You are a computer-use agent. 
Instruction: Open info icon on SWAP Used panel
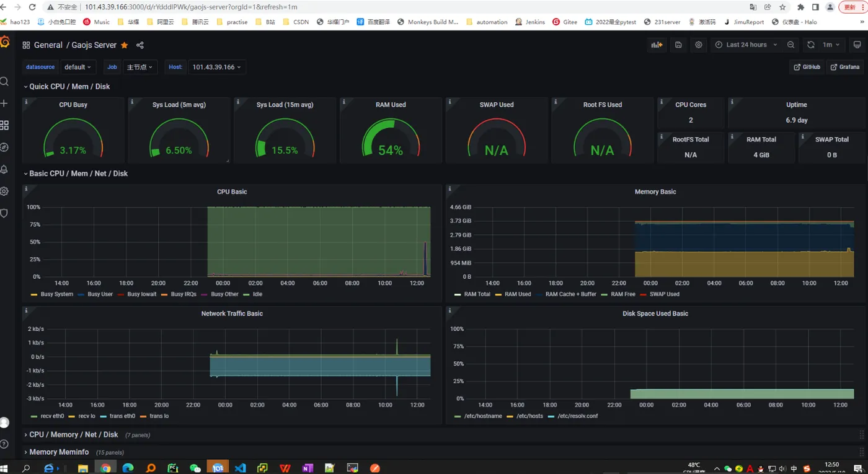pyautogui.click(x=449, y=101)
